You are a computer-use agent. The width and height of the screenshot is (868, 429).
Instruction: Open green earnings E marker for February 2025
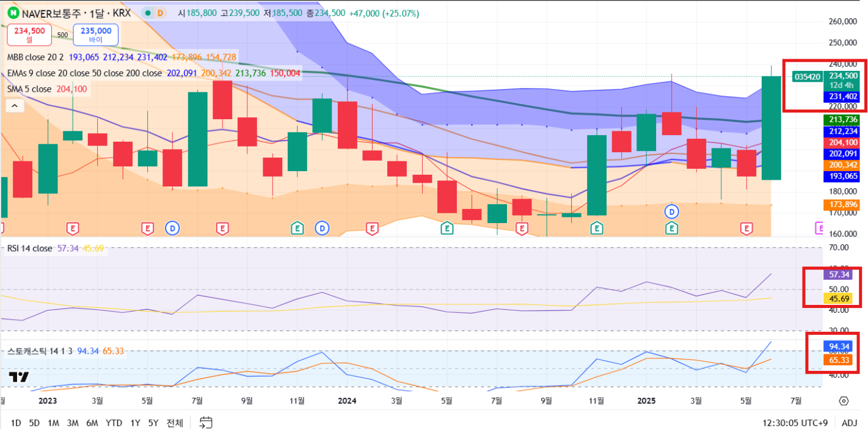672,229
